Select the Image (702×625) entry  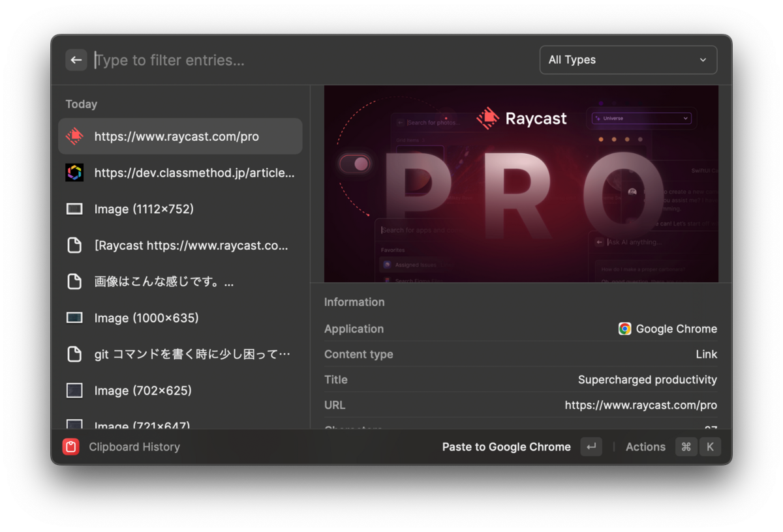[x=180, y=391]
